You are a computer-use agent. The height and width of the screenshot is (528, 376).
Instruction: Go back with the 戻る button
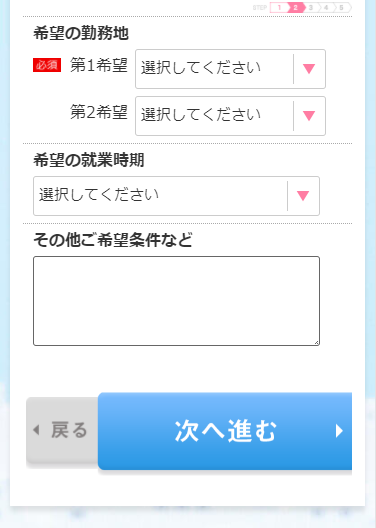coord(62,430)
